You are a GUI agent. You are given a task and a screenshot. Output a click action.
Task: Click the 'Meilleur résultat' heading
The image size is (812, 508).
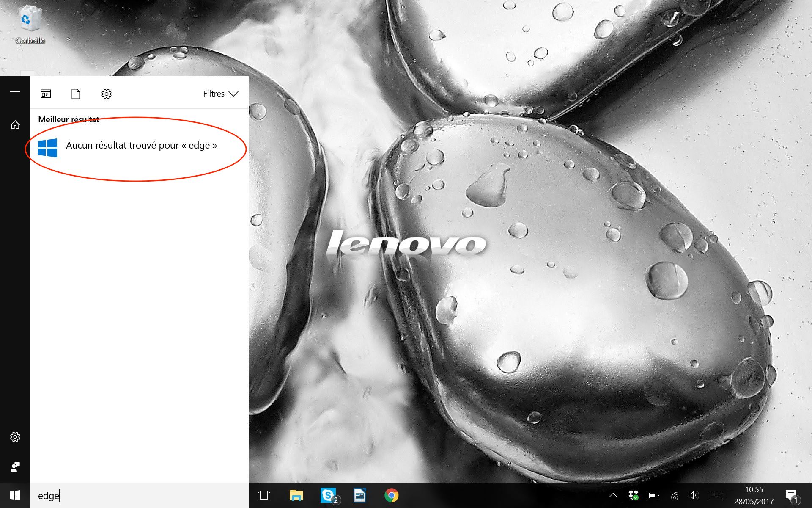[x=69, y=119]
